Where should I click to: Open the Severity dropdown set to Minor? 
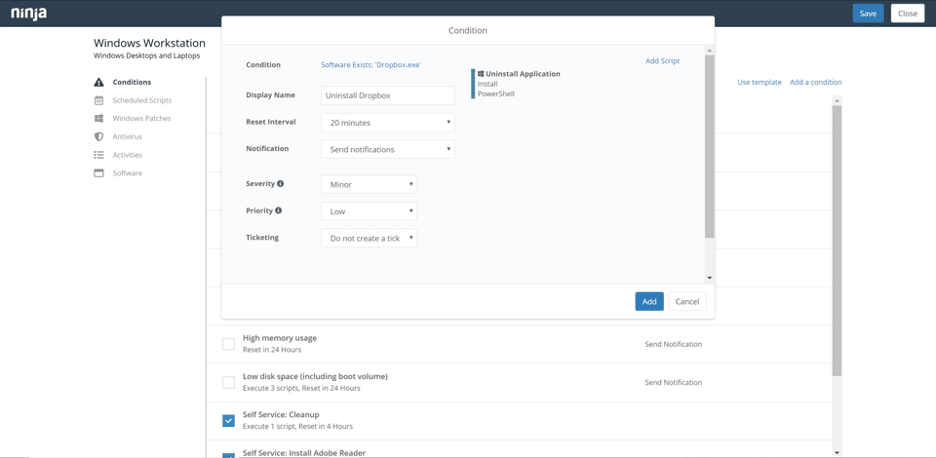(368, 184)
